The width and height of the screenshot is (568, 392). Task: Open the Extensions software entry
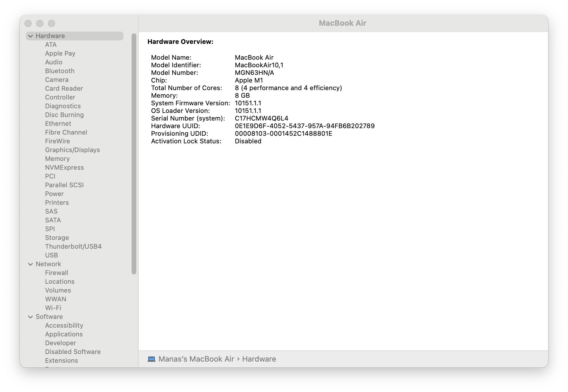[x=61, y=361]
